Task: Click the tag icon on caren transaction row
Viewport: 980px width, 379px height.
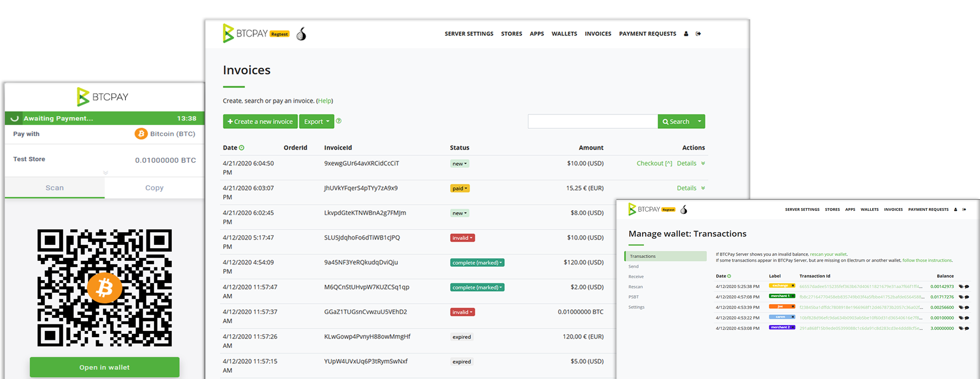Action: tap(961, 317)
